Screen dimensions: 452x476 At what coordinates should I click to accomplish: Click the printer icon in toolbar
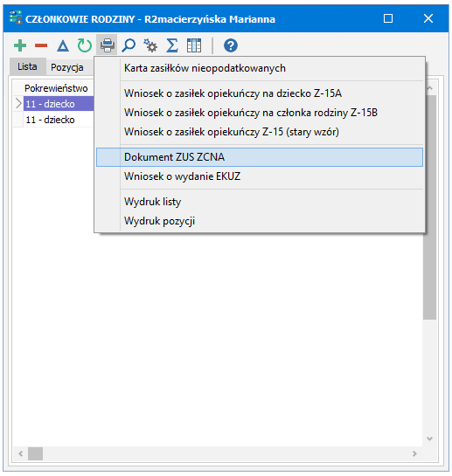pyautogui.click(x=107, y=45)
